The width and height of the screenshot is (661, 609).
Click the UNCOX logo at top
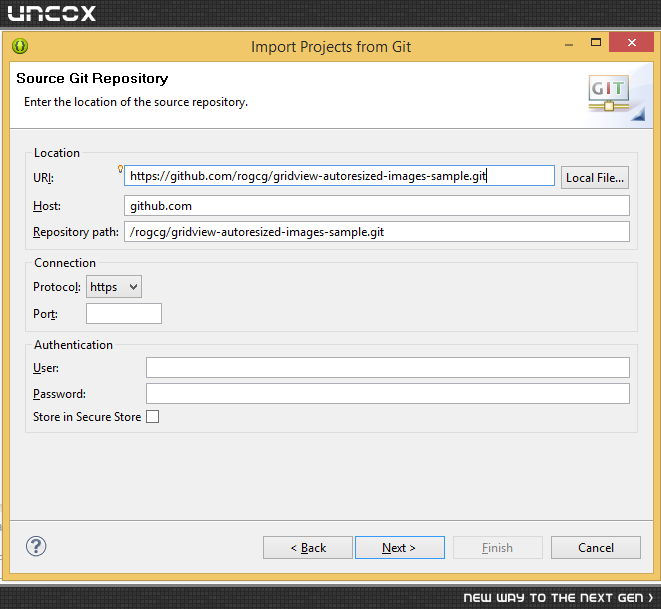(51, 13)
